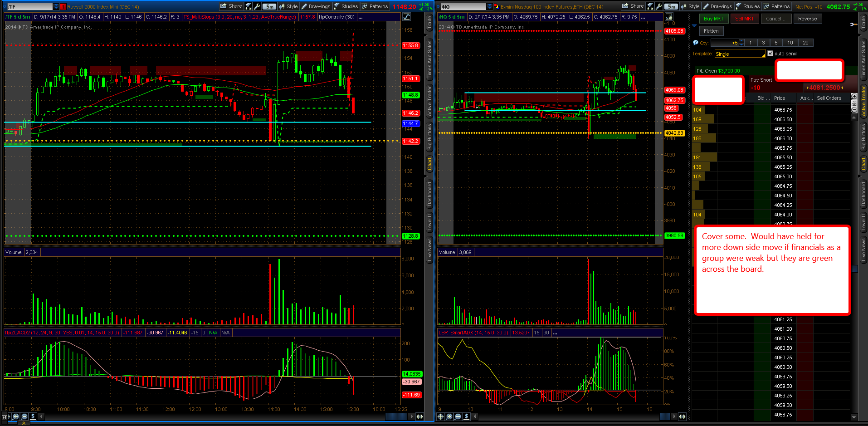Open Patterns on the /TF chart
This screenshot has height=426, width=868.
375,6
